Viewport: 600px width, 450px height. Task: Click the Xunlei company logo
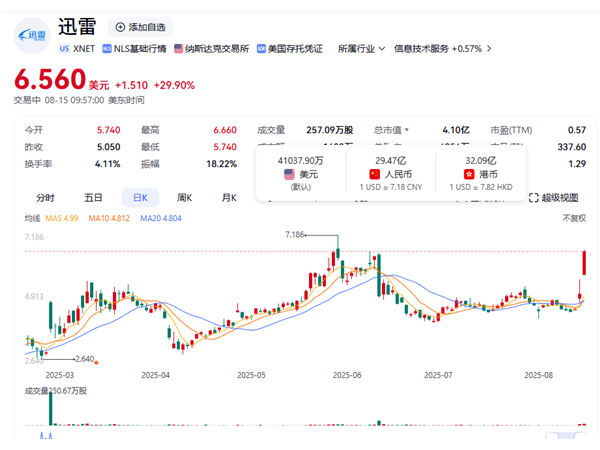pos(32,36)
